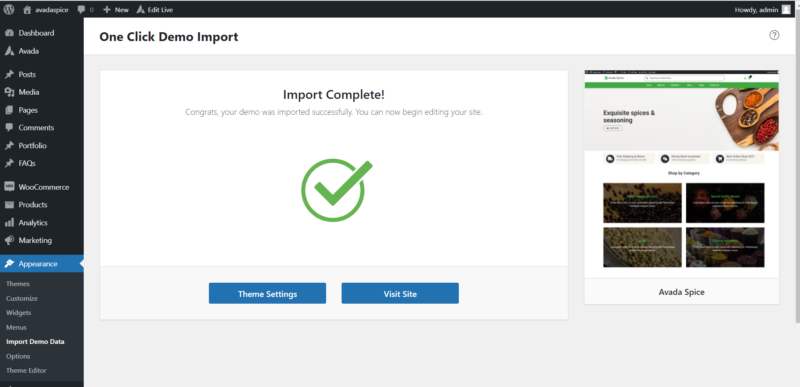
Task: Click the Avada logo next to Edit Live
Action: [x=140, y=10]
